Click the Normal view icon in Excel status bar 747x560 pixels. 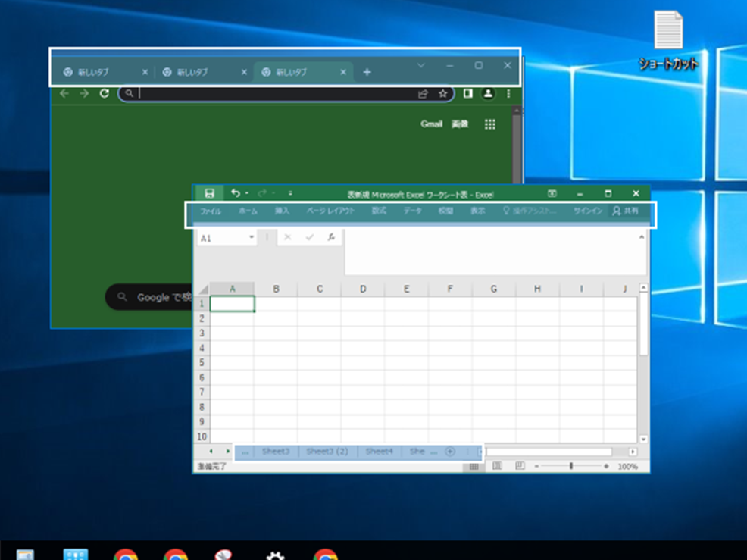474,467
